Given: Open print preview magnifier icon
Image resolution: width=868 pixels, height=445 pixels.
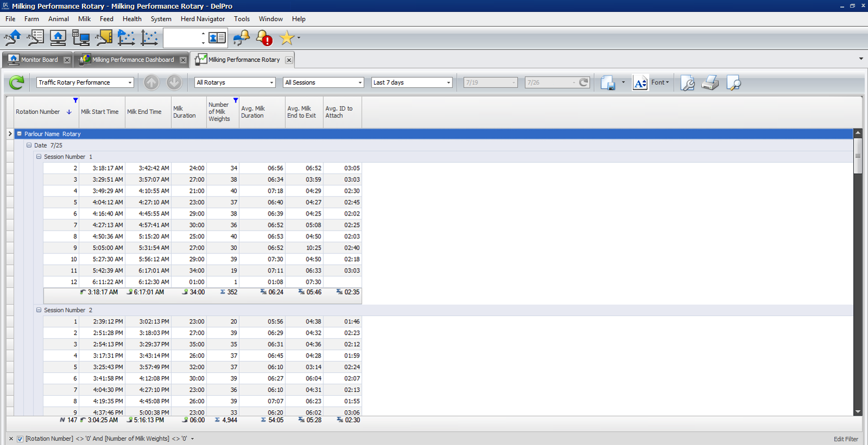Looking at the screenshot, I should [733, 82].
